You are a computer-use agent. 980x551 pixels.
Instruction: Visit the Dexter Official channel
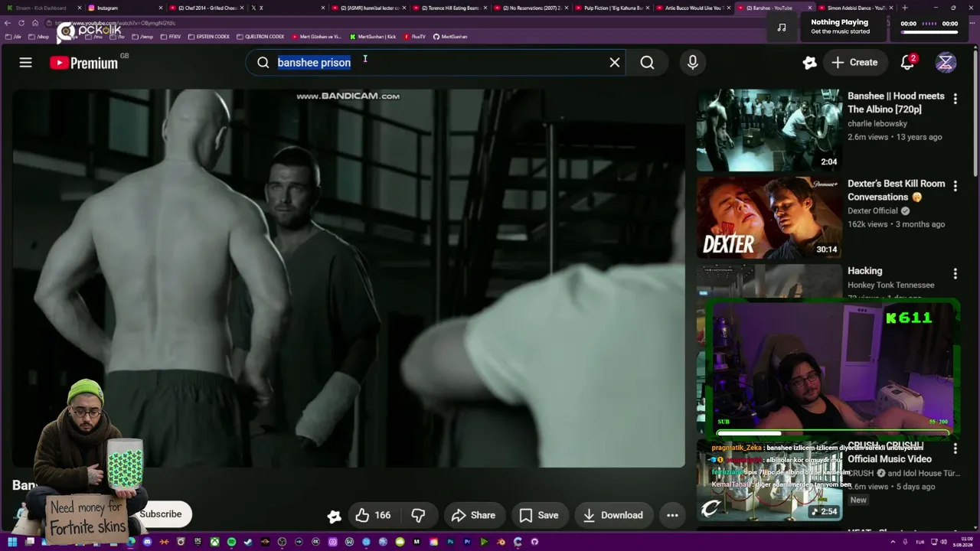point(873,210)
